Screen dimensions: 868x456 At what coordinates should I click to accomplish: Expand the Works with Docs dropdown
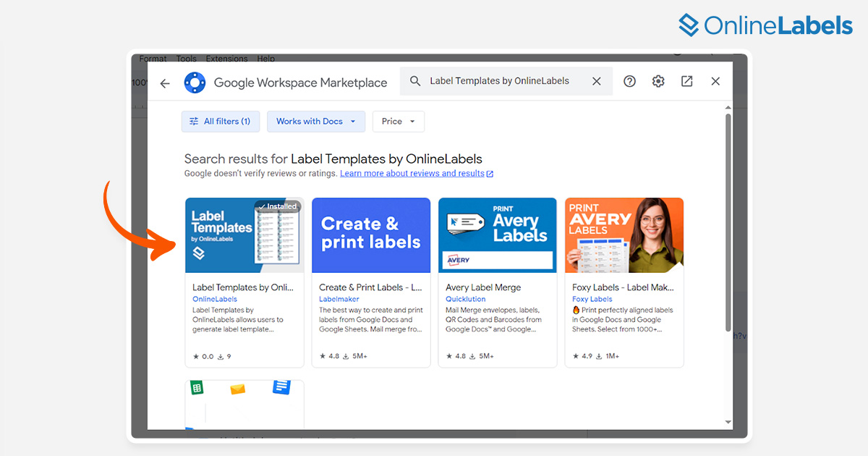click(316, 122)
